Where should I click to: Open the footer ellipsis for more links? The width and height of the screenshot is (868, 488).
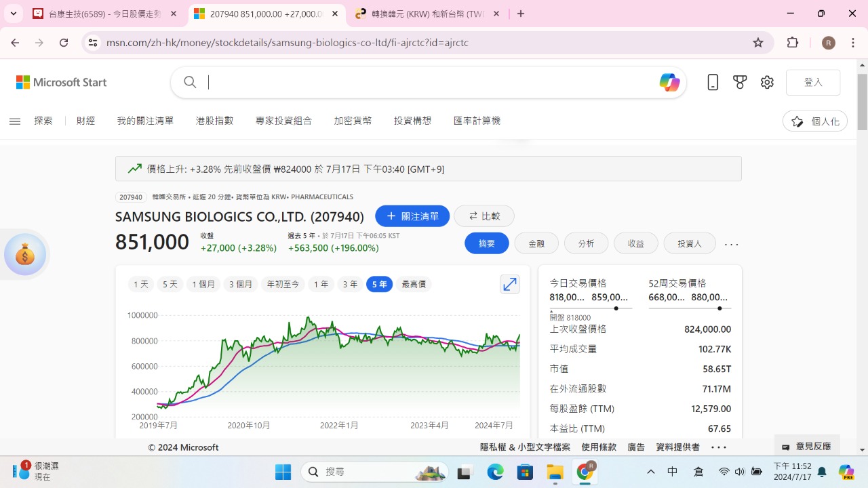coord(718,447)
